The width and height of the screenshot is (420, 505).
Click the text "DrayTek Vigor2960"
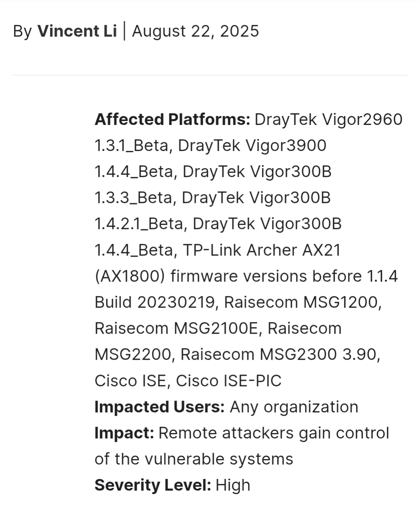(x=329, y=120)
